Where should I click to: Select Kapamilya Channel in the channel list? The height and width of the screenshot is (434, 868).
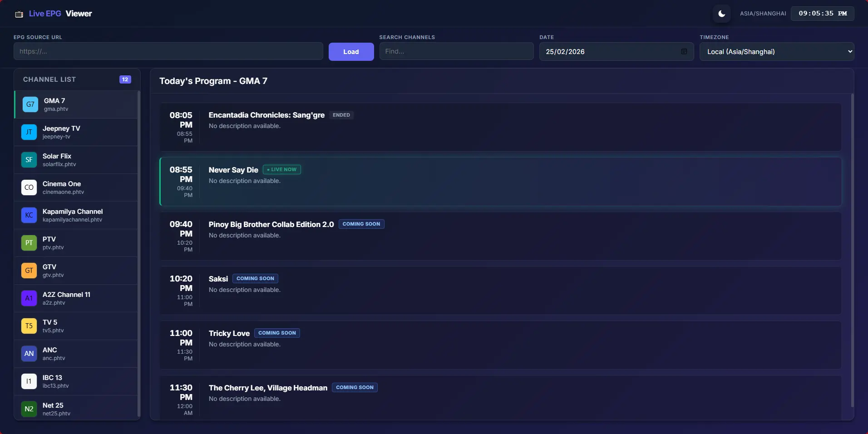(x=76, y=215)
